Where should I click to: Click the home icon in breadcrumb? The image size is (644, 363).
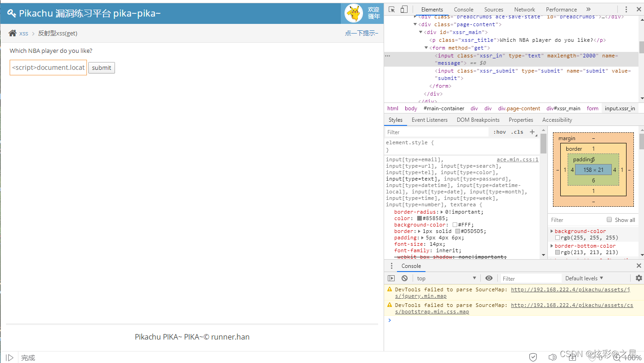12,33
